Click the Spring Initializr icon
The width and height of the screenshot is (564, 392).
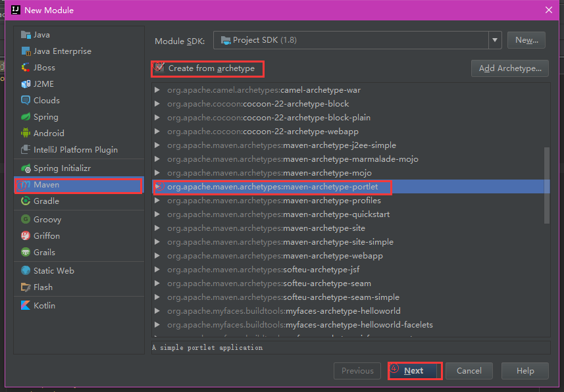click(26, 168)
